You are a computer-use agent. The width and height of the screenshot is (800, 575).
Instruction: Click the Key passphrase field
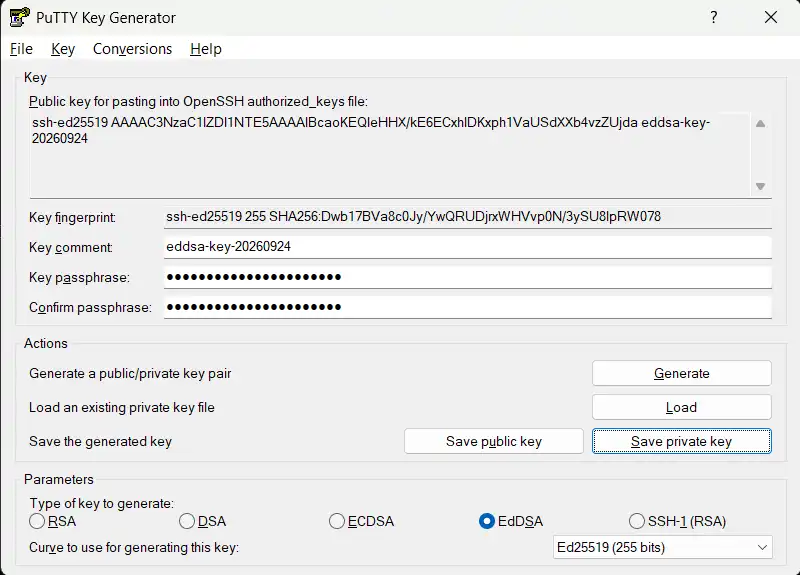pyautogui.click(x=467, y=277)
